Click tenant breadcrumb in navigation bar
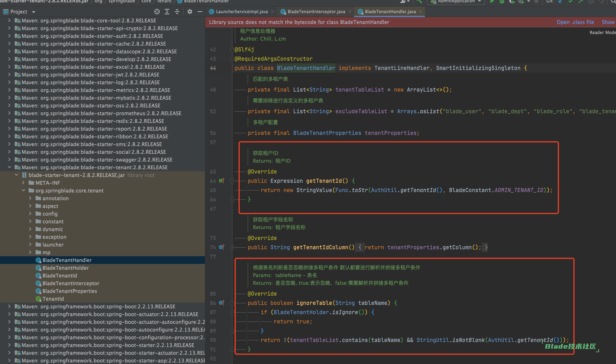 click(x=164, y=2)
